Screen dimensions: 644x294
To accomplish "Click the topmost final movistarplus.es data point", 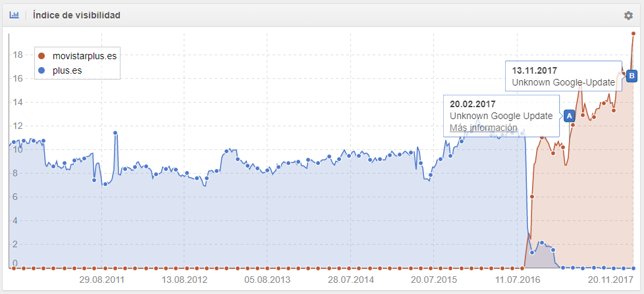I will pos(633,33).
